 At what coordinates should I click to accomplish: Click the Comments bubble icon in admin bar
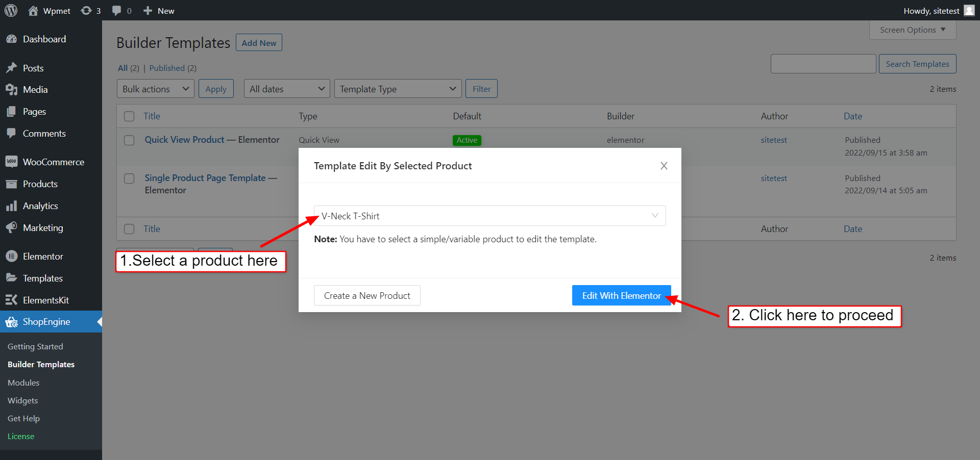(x=116, y=10)
